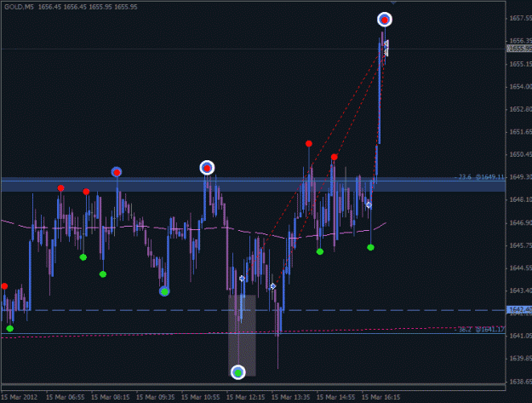Click blue-ringed green marker near 1643.40 level
This screenshot has height=403, width=532.
[x=164, y=291]
